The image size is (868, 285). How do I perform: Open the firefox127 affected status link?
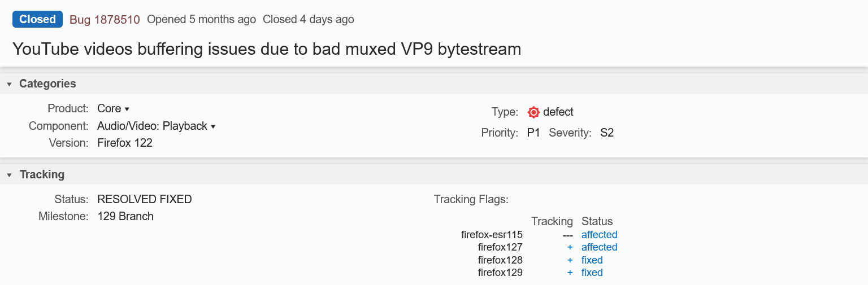(x=599, y=247)
